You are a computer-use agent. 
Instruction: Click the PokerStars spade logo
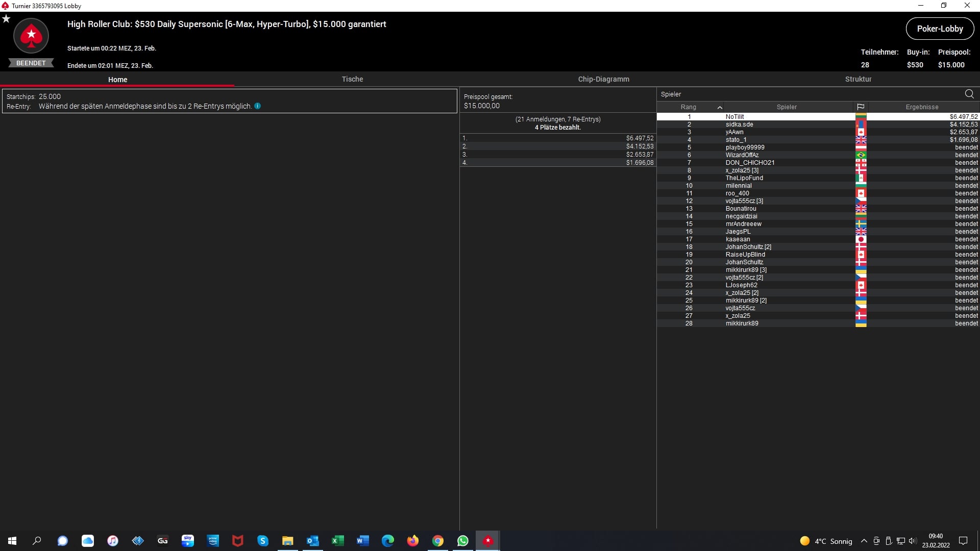point(31,36)
